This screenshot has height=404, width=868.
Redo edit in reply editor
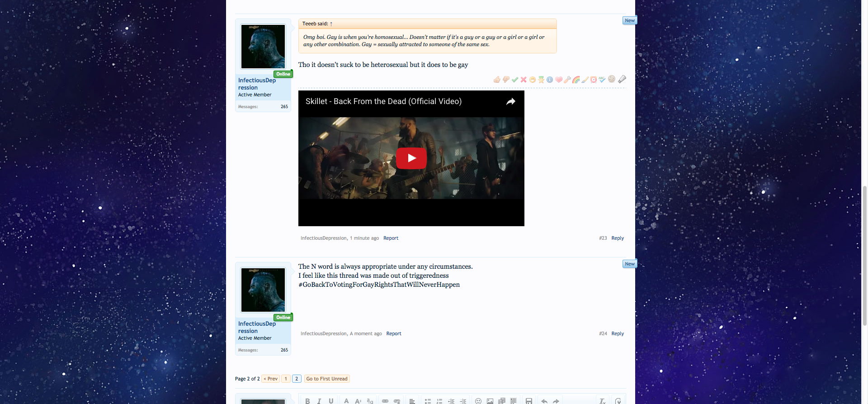pyautogui.click(x=556, y=401)
